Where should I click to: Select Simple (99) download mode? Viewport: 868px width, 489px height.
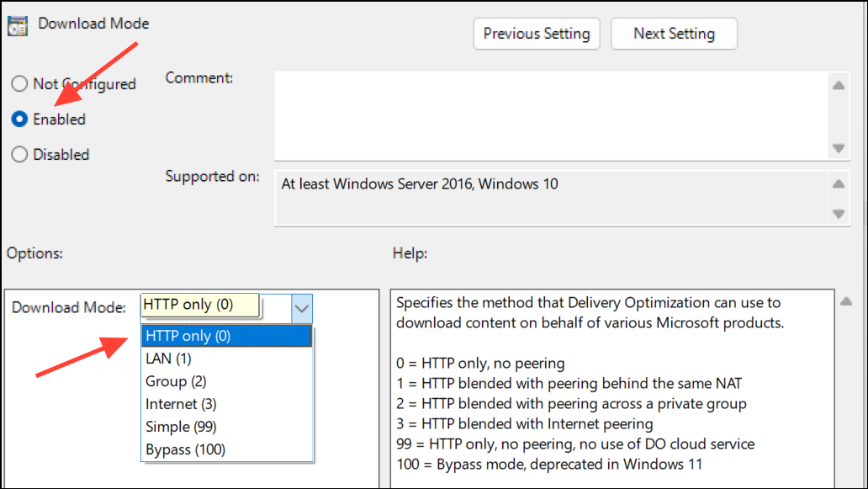pyautogui.click(x=227, y=427)
